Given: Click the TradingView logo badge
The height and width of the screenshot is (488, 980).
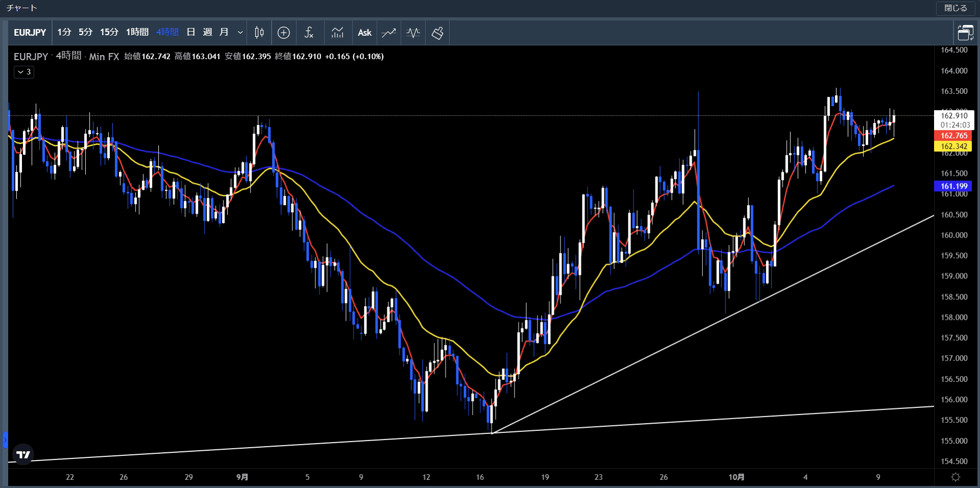Looking at the screenshot, I should [x=23, y=454].
